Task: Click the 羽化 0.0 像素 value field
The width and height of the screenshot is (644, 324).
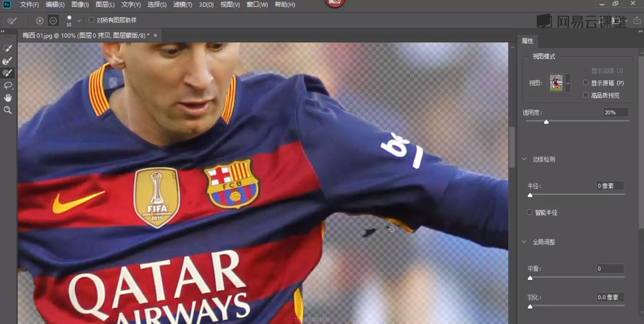Action: (610, 297)
